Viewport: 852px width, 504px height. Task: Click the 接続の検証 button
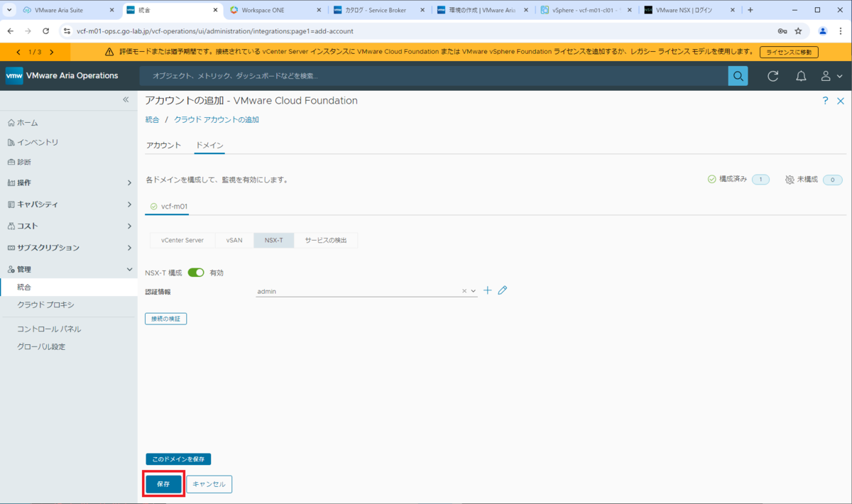pos(166,319)
